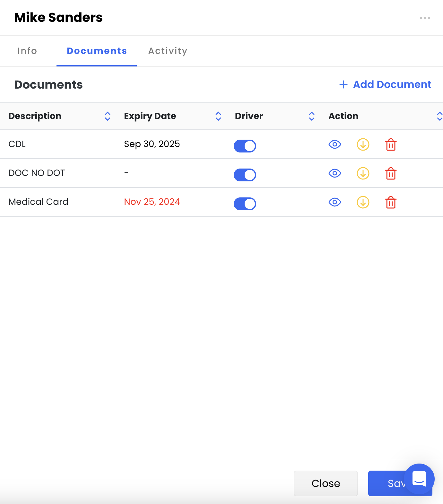Sort documents by Description column
This screenshot has height=504, width=443.
[x=108, y=116]
